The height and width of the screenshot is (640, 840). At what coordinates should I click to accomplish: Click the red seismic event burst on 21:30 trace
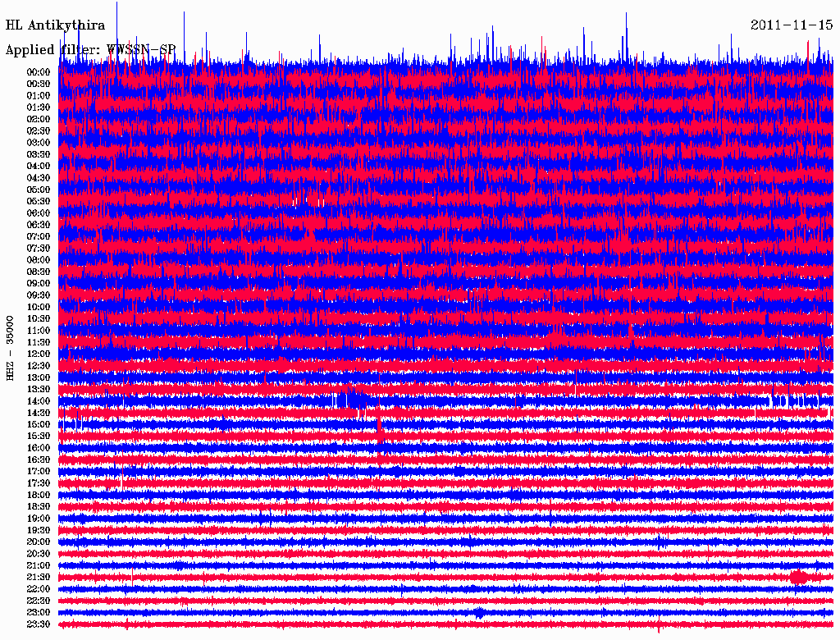798,577
